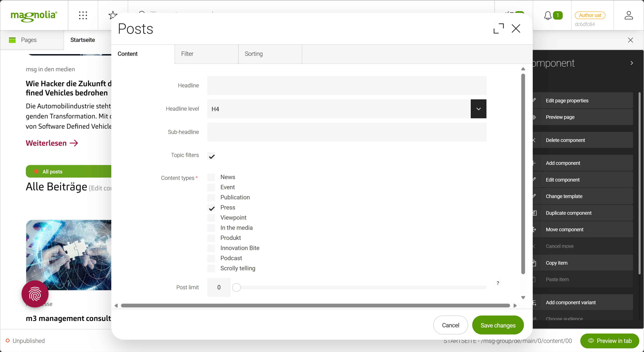Check the Podcast content type
The width and height of the screenshot is (644, 352).
pyautogui.click(x=211, y=258)
